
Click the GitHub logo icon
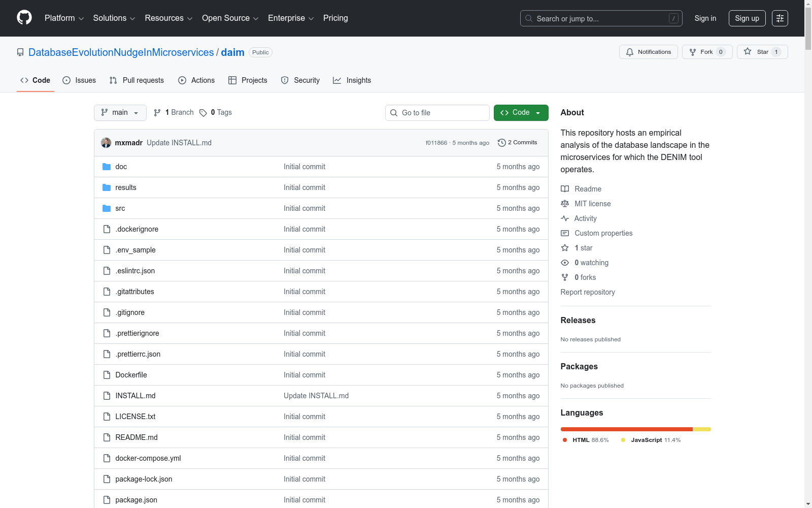[24, 18]
